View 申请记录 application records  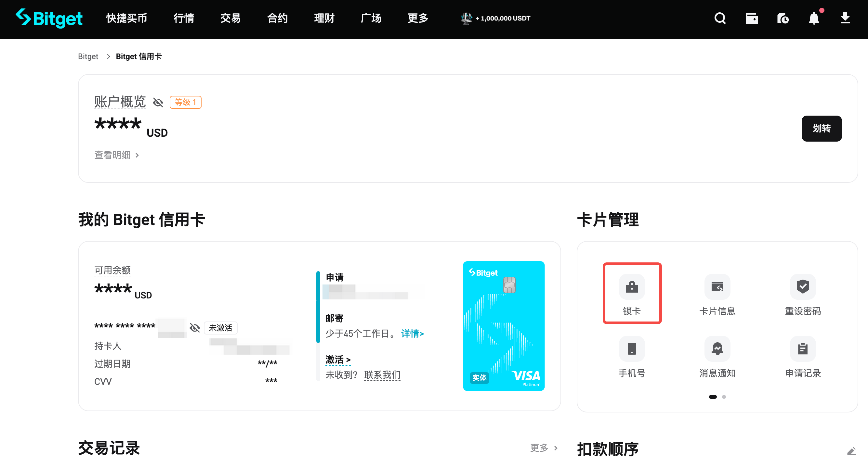[803, 349]
